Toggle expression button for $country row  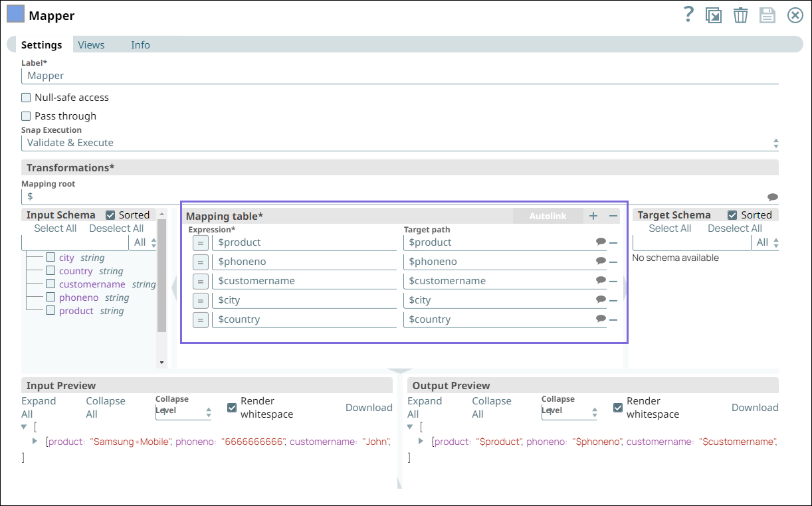[x=201, y=320]
